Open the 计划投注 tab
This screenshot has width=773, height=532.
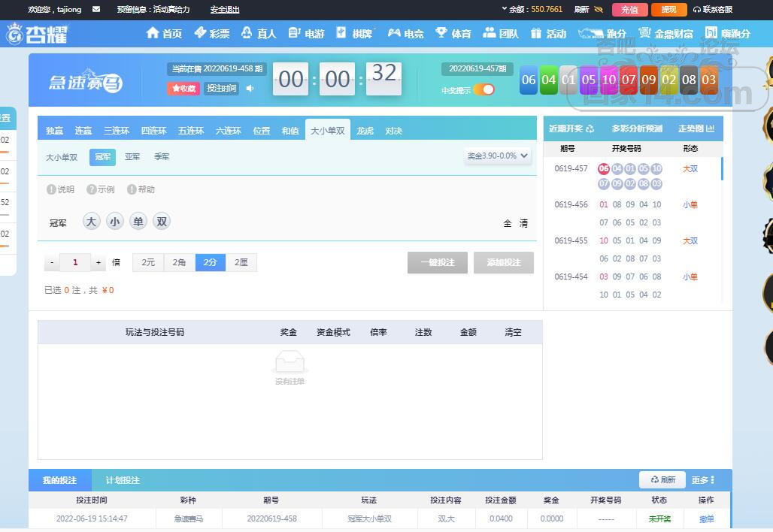[x=123, y=480]
